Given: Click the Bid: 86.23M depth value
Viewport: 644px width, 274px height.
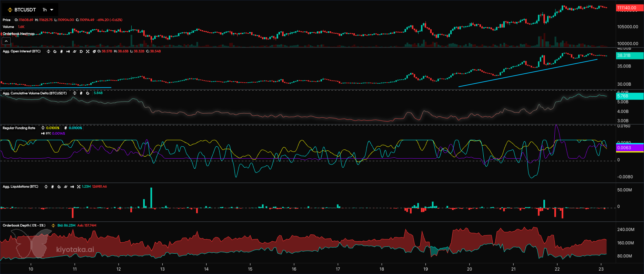Looking at the screenshot, I should coord(66,225).
